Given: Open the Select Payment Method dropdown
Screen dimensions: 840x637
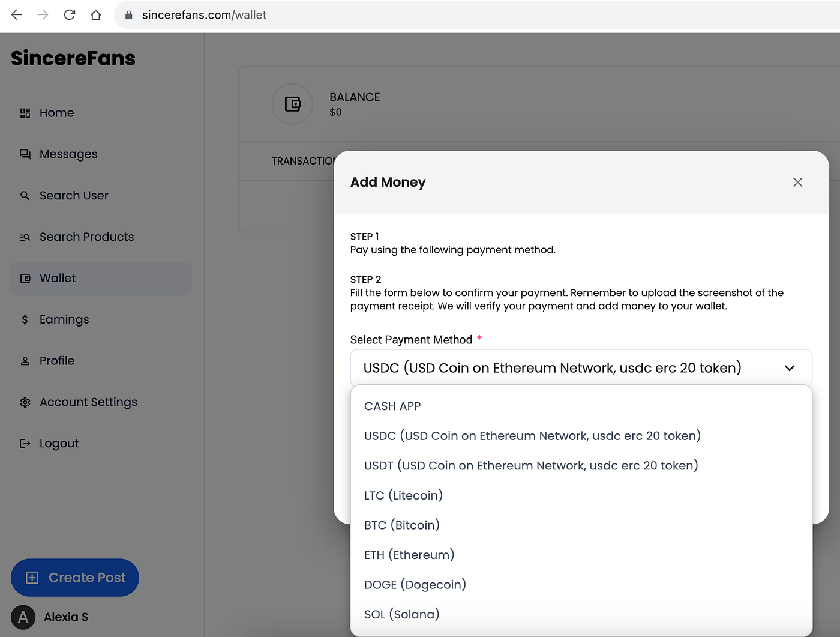Looking at the screenshot, I should pos(581,367).
